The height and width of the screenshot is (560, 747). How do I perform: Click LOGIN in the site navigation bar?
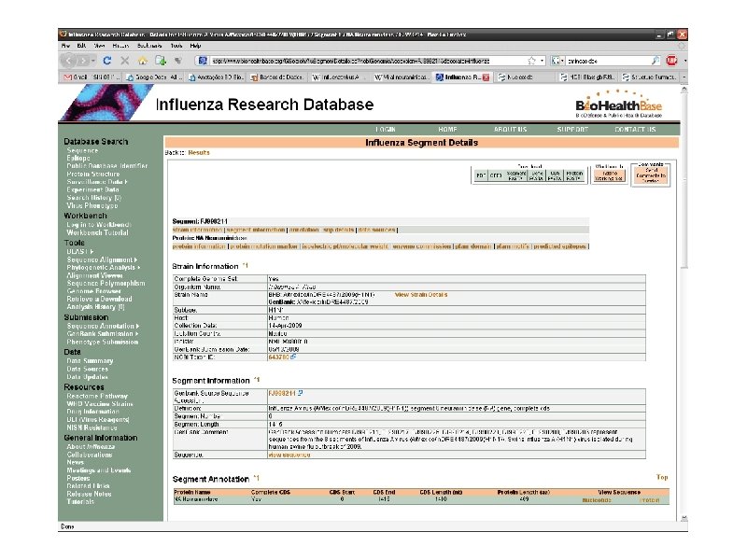point(386,130)
